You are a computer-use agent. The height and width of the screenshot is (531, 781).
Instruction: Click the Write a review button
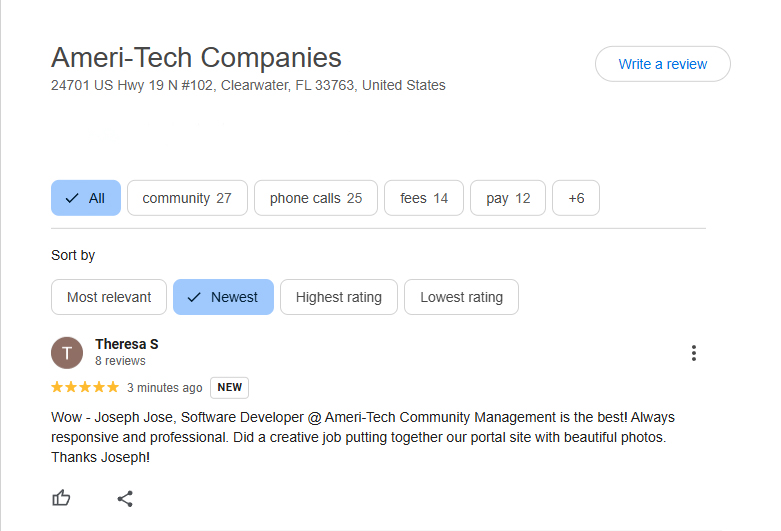[662, 64]
